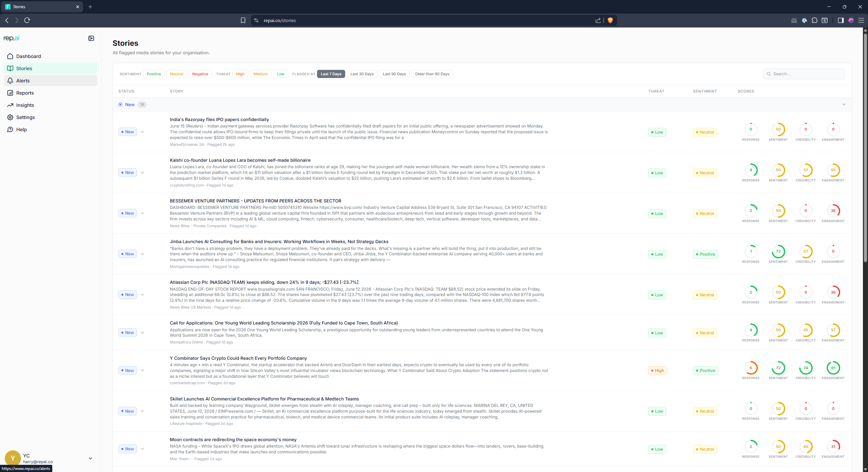Click the Razorpay story Response score ring
The height and width of the screenshot is (472, 868).
751,129
